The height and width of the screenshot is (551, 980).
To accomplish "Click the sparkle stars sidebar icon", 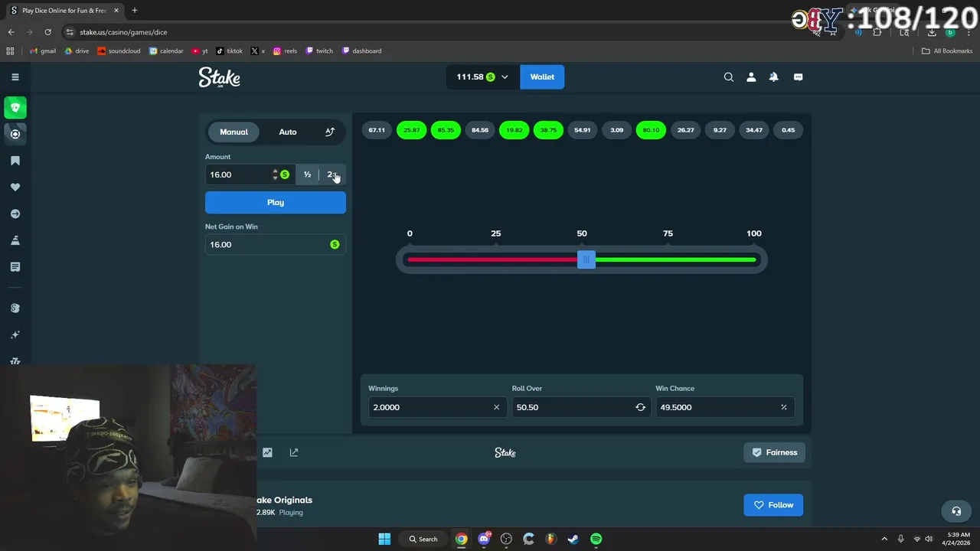I will pos(15,335).
